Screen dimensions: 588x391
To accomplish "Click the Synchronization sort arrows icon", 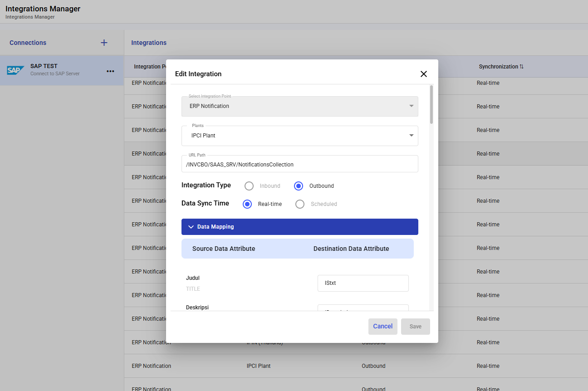I will [x=522, y=67].
